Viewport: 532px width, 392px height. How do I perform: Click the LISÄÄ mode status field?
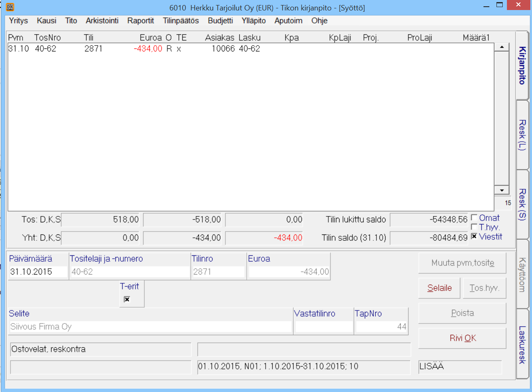tap(460, 367)
